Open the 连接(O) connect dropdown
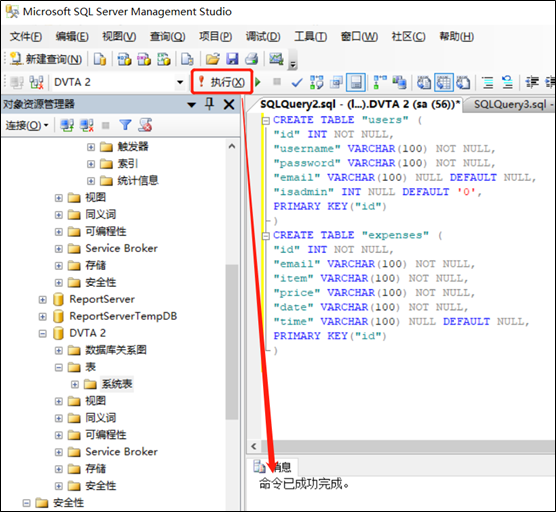The height and width of the screenshot is (512, 556). point(27,126)
